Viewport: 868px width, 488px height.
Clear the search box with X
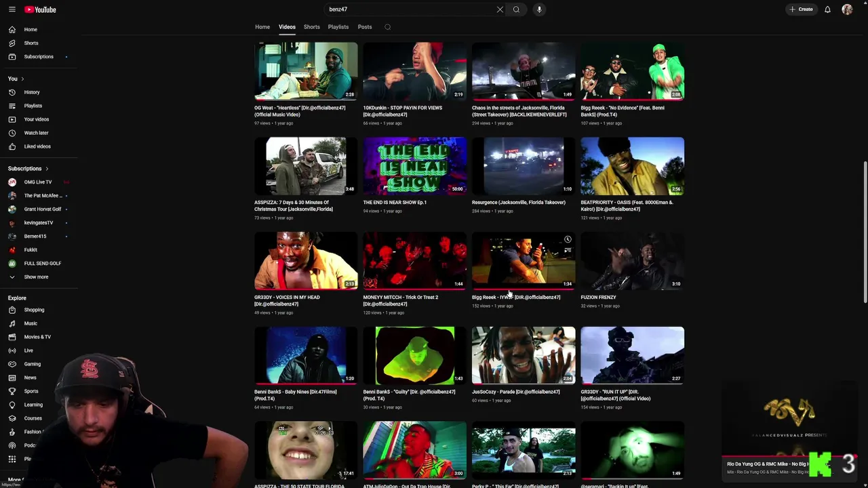pyautogui.click(x=500, y=9)
